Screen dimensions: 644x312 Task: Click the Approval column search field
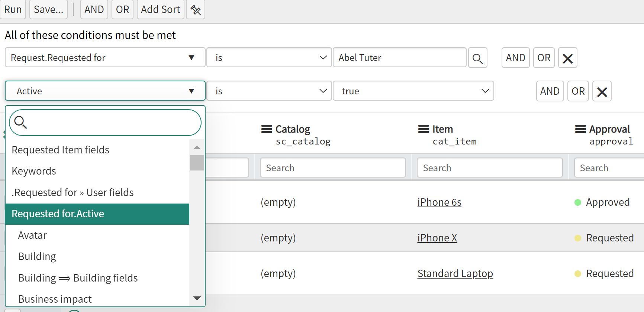(609, 168)
